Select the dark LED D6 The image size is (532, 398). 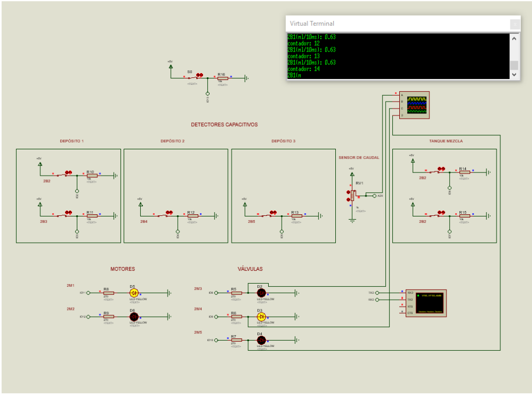134,316
